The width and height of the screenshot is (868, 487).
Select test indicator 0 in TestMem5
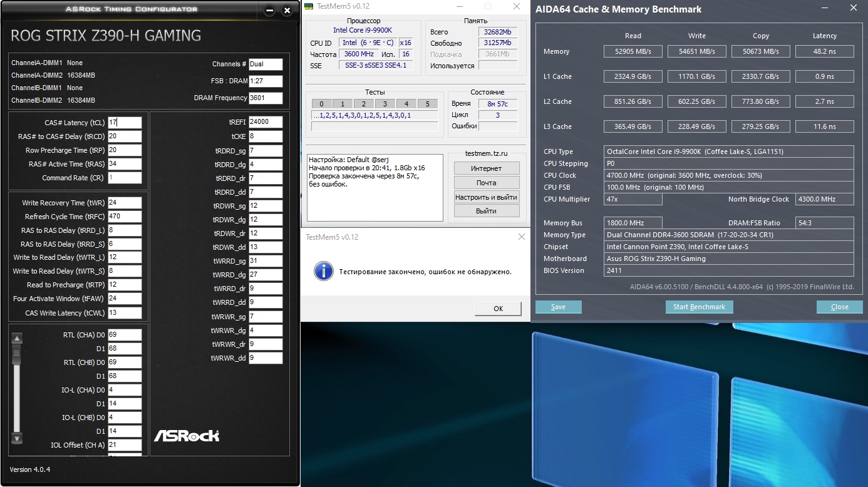pos(321,104)
